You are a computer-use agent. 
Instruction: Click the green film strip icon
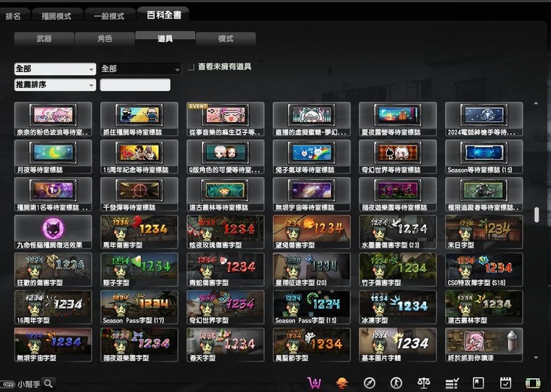[533, 383]
